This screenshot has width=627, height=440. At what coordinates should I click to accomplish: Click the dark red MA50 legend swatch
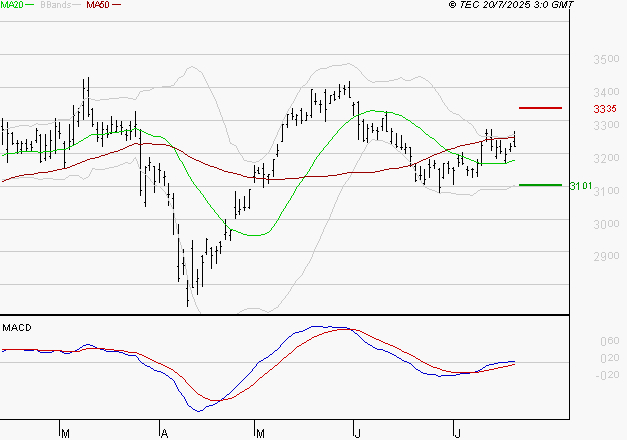(116, 5)
